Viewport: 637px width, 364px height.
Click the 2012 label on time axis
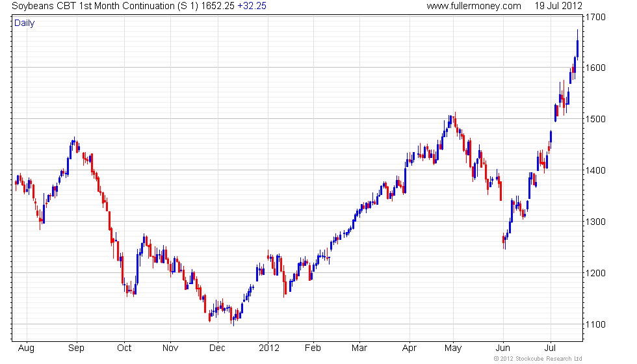269,348
